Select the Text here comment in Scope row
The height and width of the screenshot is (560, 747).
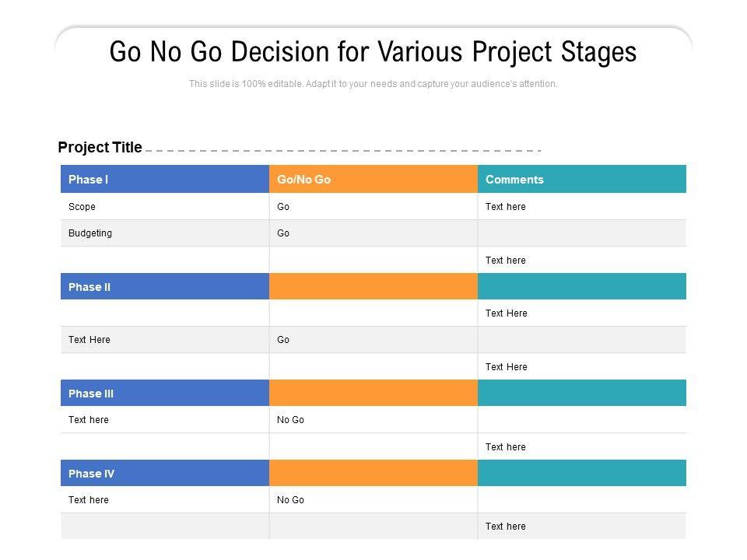click(x=506, y=207)
